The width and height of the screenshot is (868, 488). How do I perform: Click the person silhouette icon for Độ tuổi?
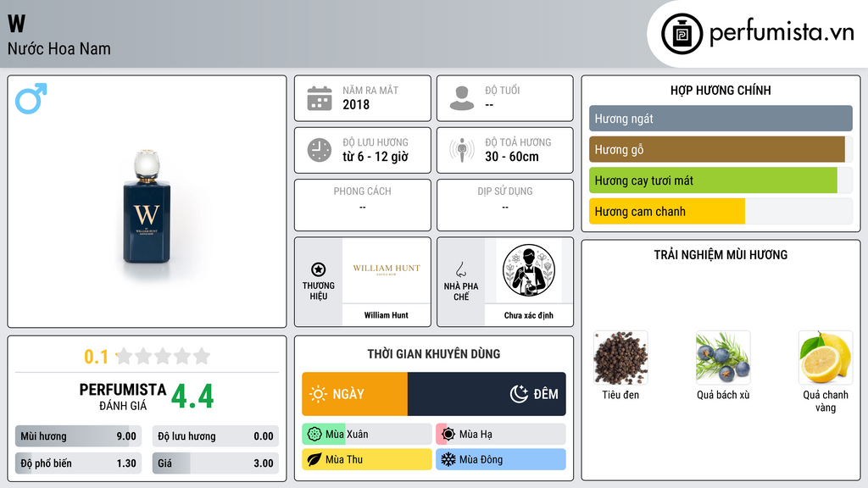462,98
